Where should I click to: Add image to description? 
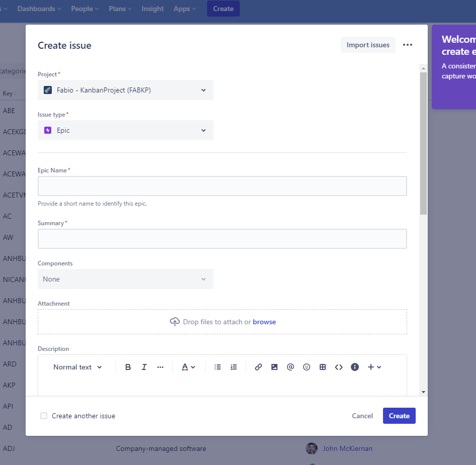274,367
